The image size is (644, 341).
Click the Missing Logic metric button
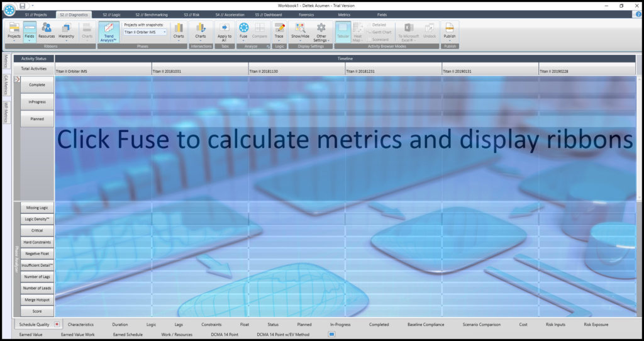[x=37, y=208]
